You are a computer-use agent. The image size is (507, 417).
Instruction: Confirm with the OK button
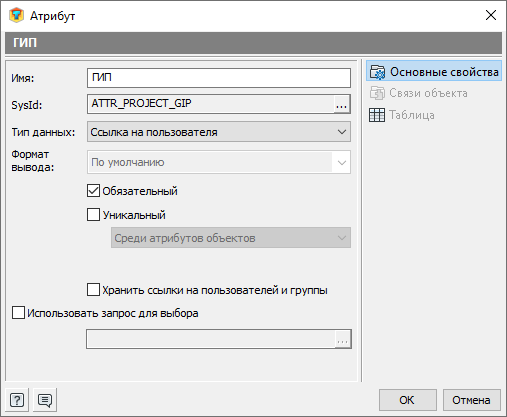tap(407, 400)
